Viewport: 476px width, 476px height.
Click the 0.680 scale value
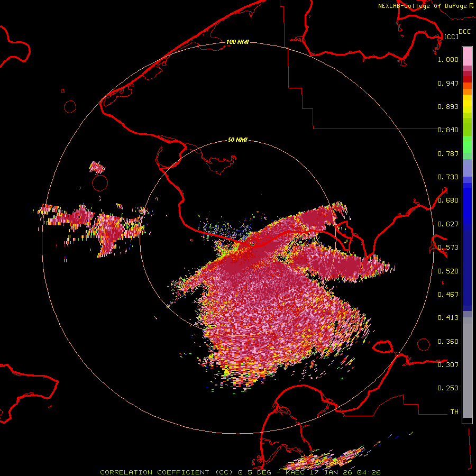tap(448, 200)
